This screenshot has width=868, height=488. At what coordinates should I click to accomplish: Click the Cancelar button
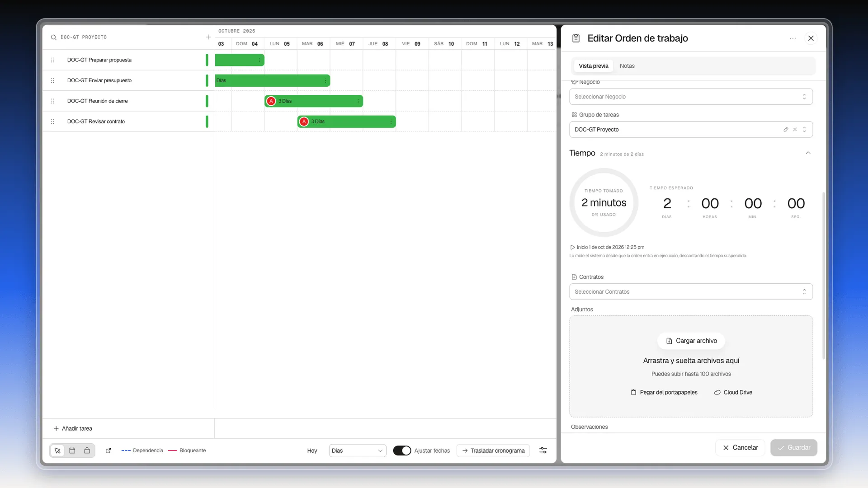point(740,448)
